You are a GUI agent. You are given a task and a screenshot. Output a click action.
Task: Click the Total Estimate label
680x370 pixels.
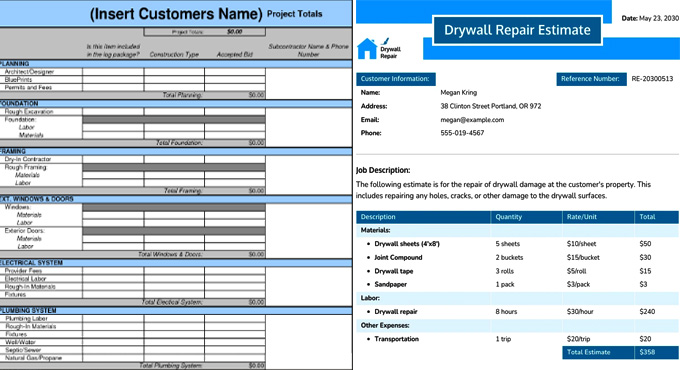coord(598,352)
